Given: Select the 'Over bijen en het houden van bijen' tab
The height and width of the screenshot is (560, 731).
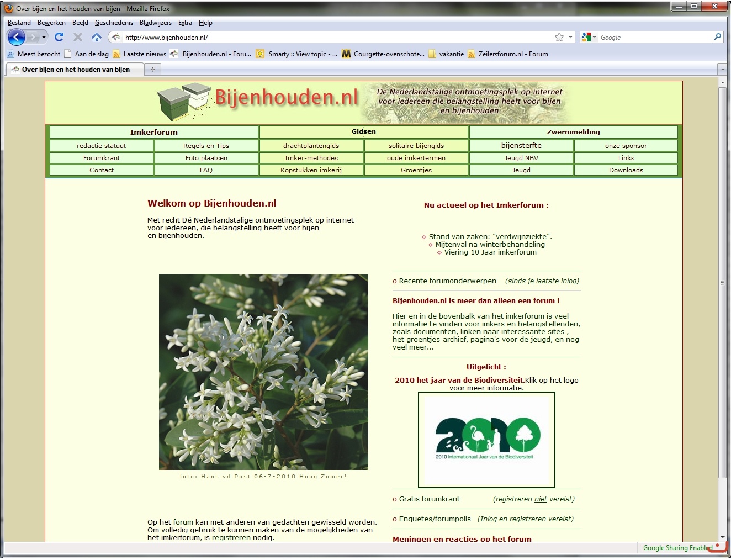Looking at the screenshot, I should click(x=76, y=70).
